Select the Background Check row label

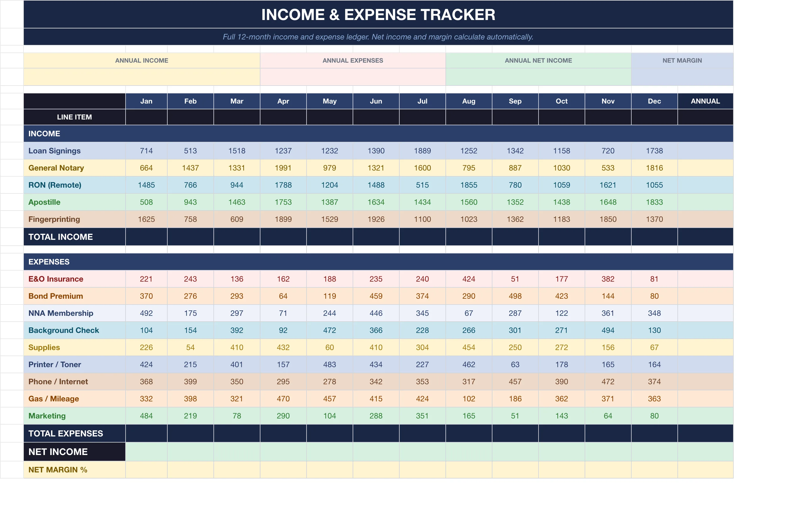(74, 330)
